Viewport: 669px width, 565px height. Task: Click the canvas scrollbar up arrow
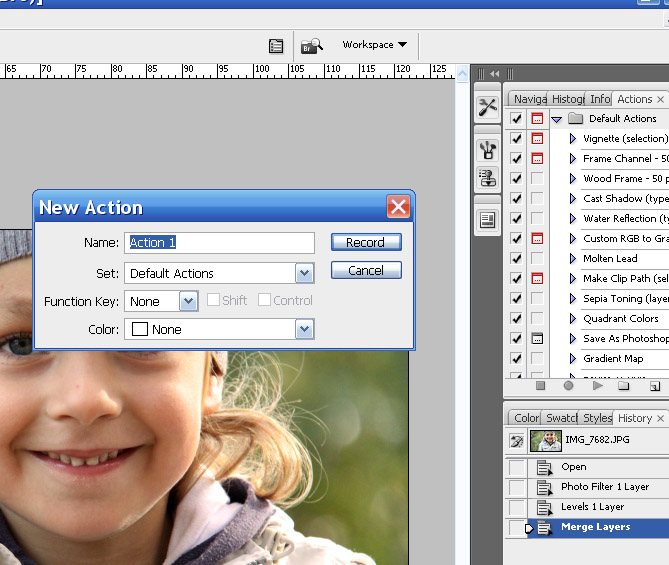(462, 73)
